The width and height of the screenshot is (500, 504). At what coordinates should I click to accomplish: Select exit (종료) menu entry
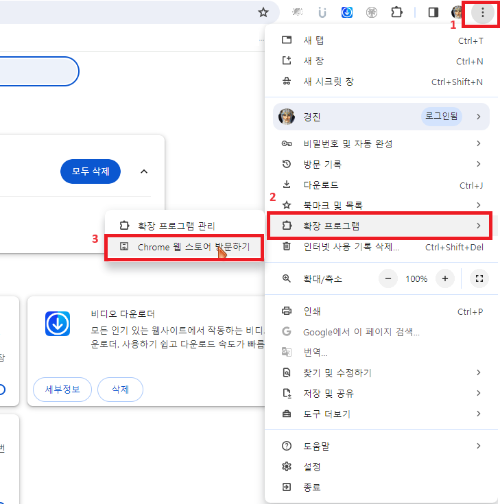coord(382,487)
